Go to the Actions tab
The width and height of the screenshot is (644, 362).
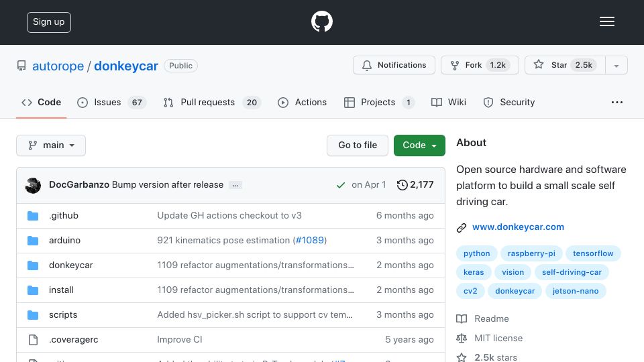pos(303,102)
